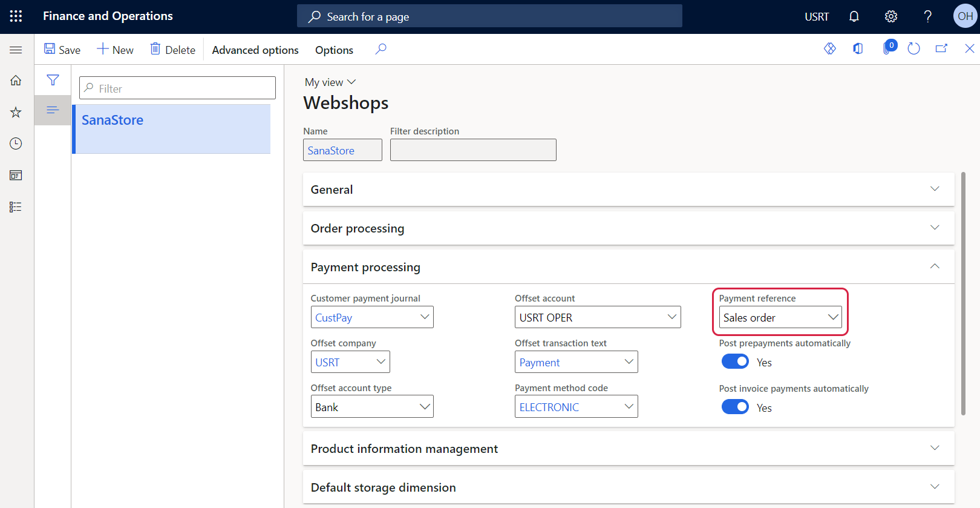Refresh the page with the refresh icon
980x508 pixels.
coord(913,49)
